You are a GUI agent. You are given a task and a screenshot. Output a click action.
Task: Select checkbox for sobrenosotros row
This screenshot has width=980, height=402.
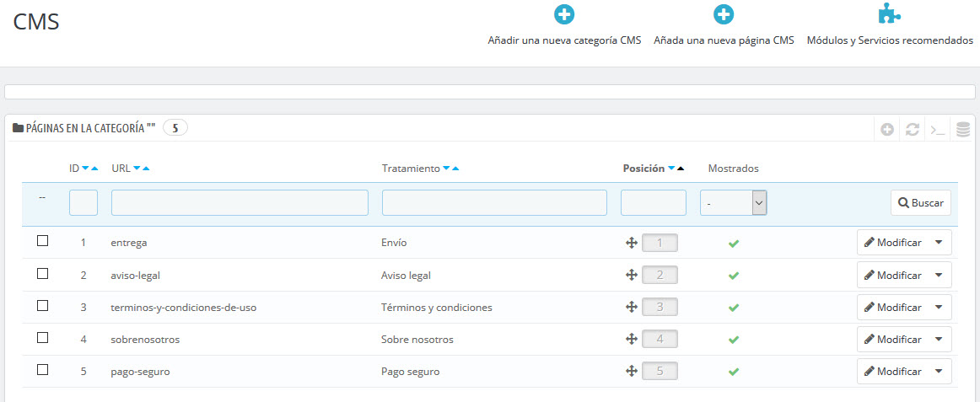tap(42, 337)
